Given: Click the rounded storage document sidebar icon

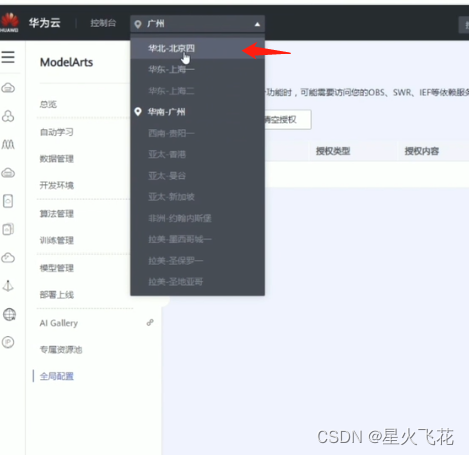Looking at the screenshot, I should (8, 201).
